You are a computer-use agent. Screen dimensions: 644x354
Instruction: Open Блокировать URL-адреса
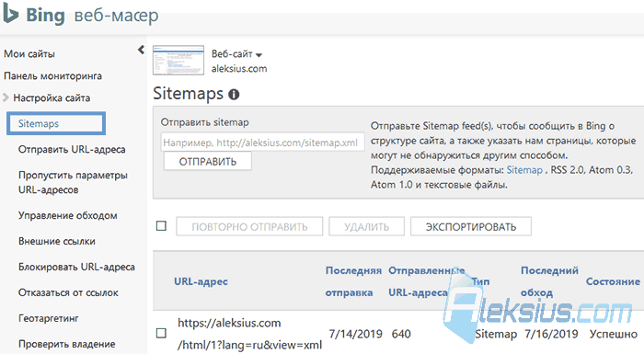click(x=76, y=267)
